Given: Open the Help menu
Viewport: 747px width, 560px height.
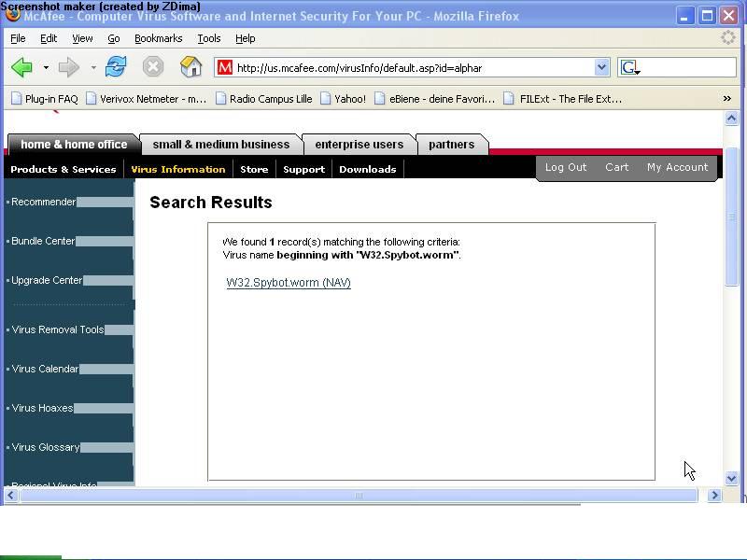Looking at the screenshot, I should click(246, 38).
